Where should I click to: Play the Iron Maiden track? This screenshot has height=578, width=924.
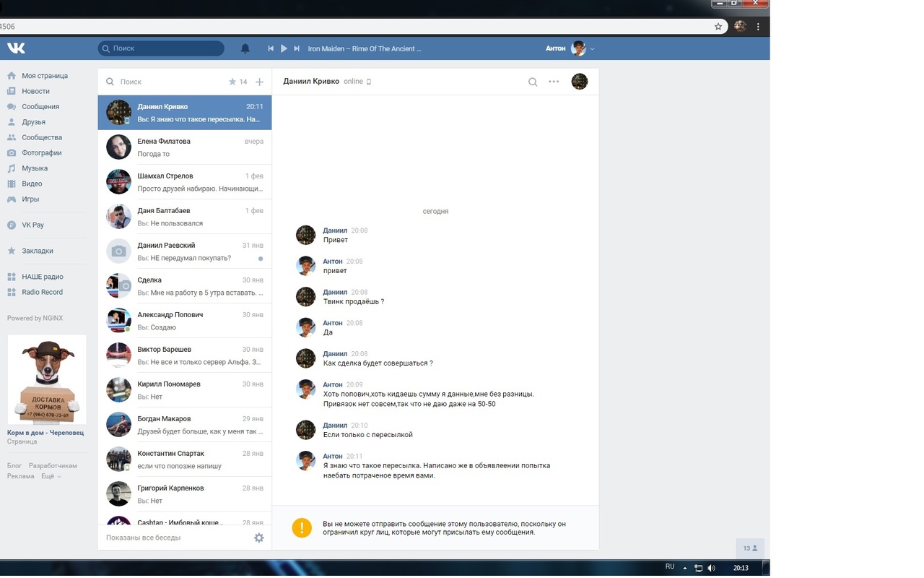(x=284, y=48)
